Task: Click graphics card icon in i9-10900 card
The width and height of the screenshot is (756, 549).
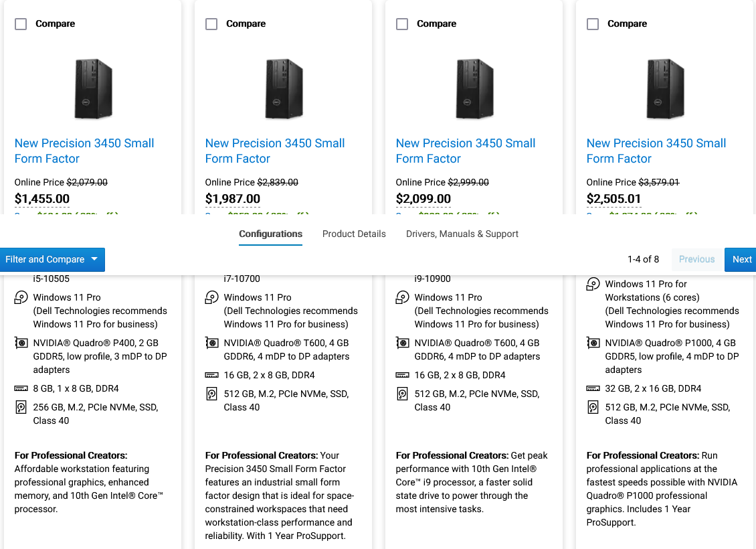Action: coord(402,343)
